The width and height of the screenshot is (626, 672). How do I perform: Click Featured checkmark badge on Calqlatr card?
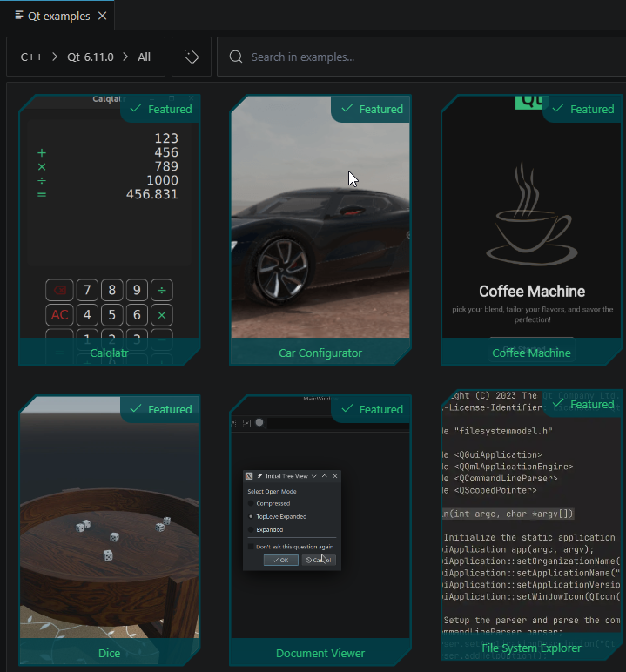coord(160,109)
